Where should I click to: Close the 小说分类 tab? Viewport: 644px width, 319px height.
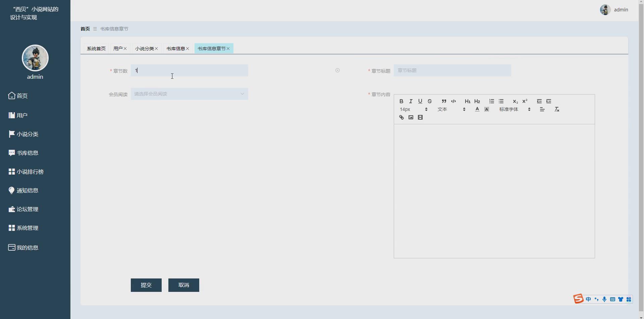coord(156,49)
